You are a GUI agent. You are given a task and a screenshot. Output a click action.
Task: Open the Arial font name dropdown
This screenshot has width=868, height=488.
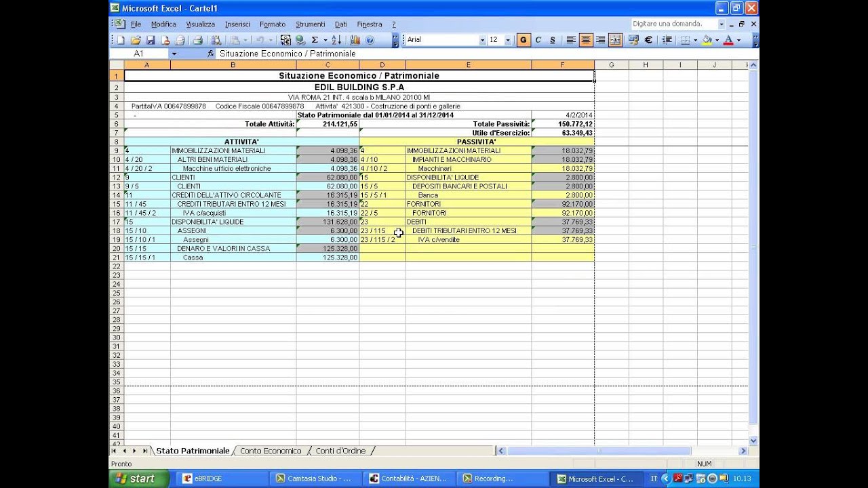pyautogui.click(x=482, y=40)
